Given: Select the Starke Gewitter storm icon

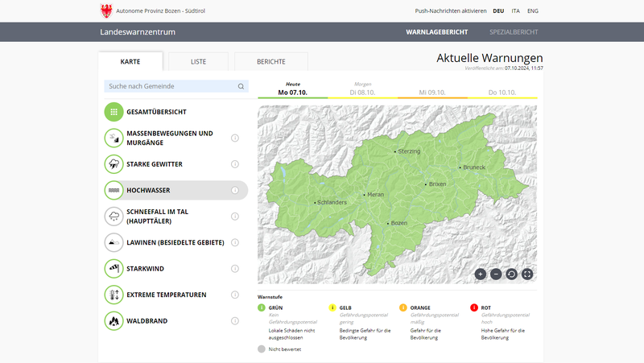Looking at the screenshot, I should point(114,164).
